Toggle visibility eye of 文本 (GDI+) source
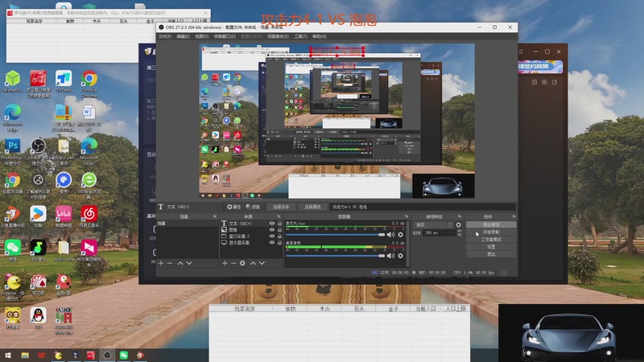Image resolution: width=644 pixels, height=362 pixels. tap(272, 223)
